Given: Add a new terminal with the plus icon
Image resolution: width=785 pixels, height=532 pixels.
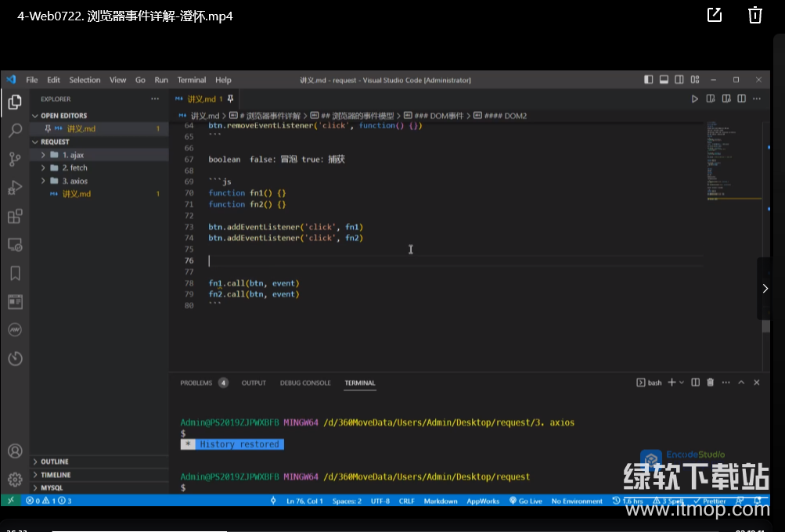Looking at the screenshot, I should (x=672, y=383).
